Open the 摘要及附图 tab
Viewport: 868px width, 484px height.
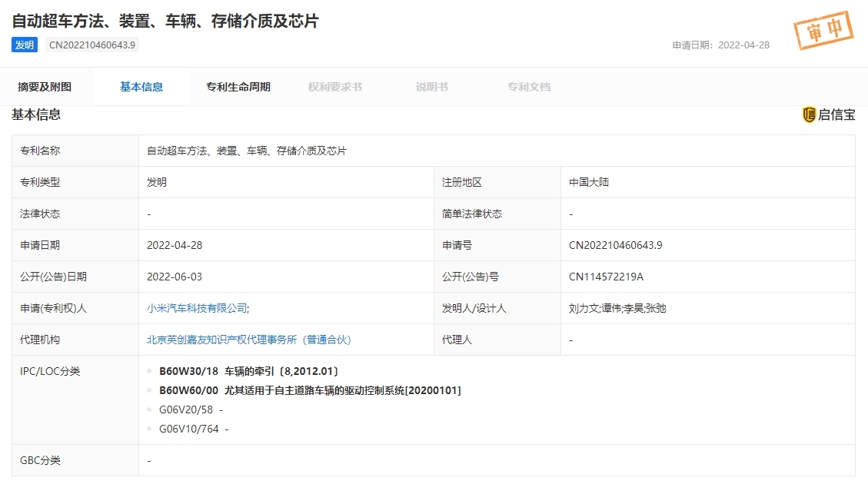point(45,87)
